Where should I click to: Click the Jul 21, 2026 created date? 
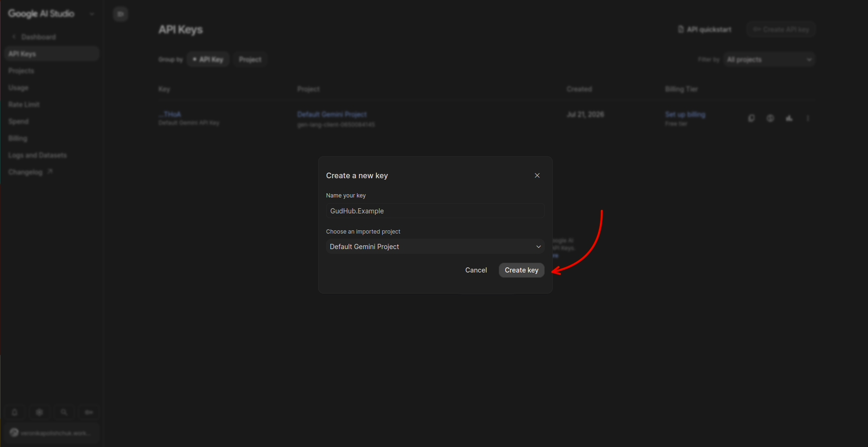(585, 114)
